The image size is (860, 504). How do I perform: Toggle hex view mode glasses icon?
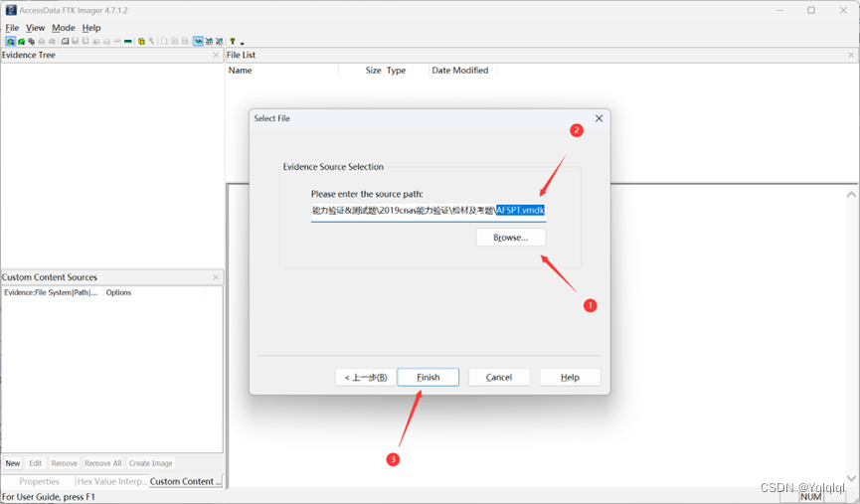tap(219, 41)
